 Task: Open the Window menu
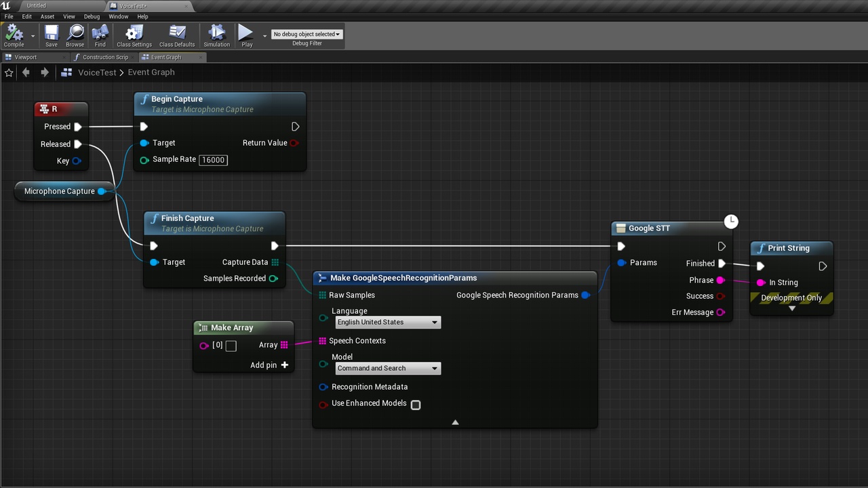point(119,16)
